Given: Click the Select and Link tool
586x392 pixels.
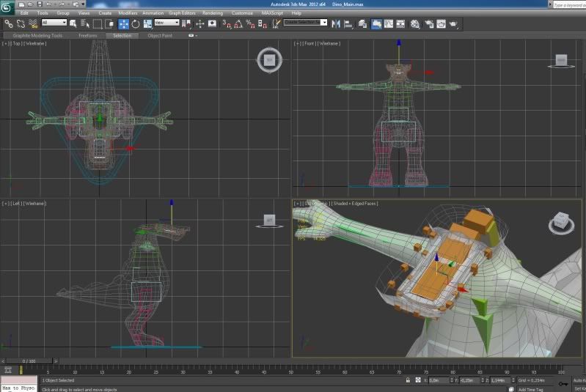Looking at the screenshot, I should 8,23.
